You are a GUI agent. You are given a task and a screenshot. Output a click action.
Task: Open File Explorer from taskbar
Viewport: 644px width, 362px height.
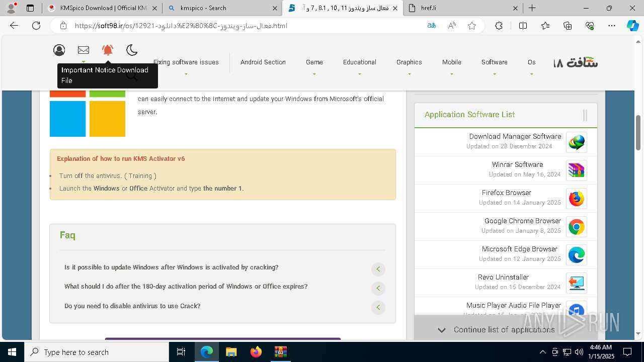pyautogui.click(x=231, y=352)
